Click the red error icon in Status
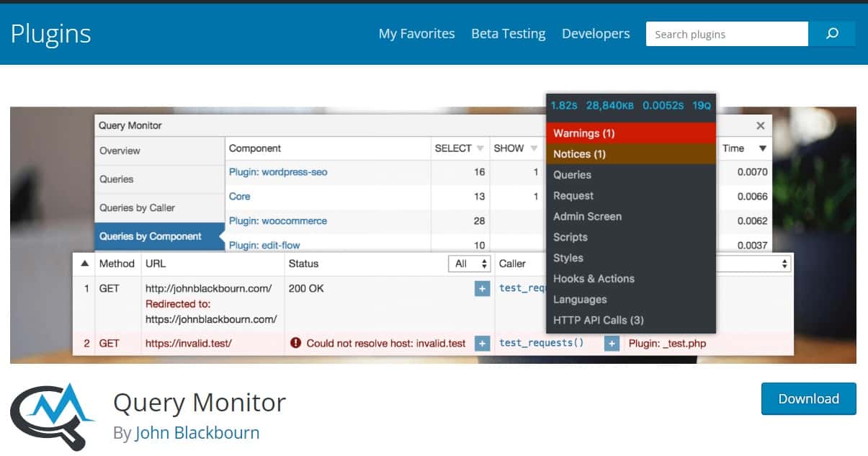The image size is (868, 456). coord(295,344)
